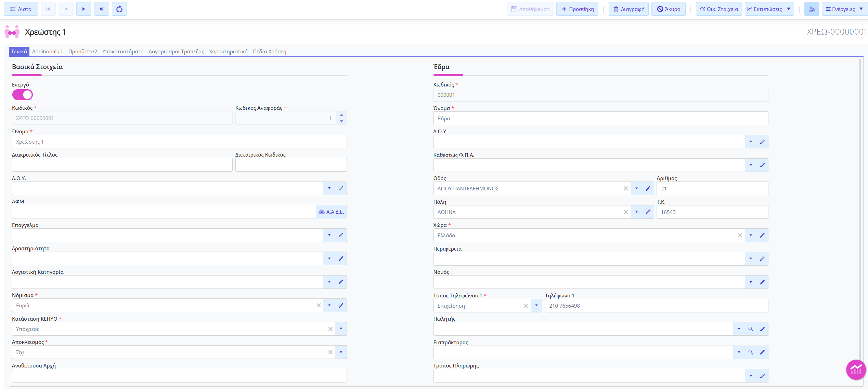Image resolution: width=868 pixels, height=389 pixels.
Task: Go to the first record
Action: point(48,9)
